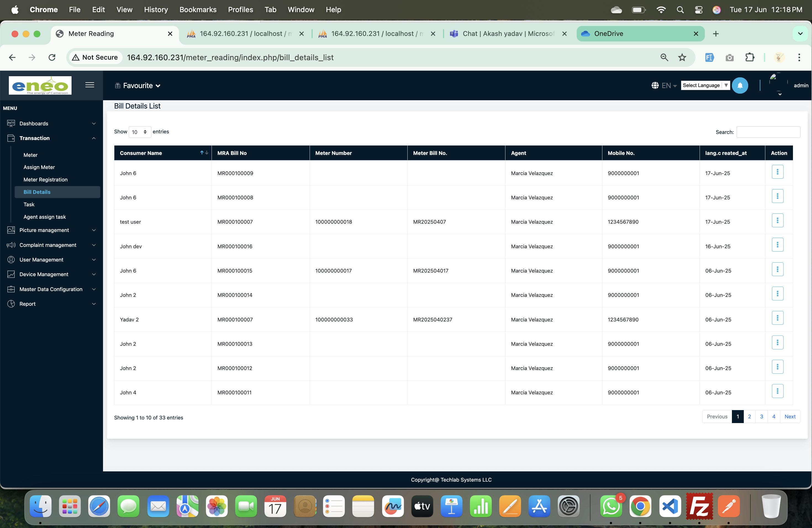
Task: Expand the Favourite dropdown
Action: pos(138,86)
